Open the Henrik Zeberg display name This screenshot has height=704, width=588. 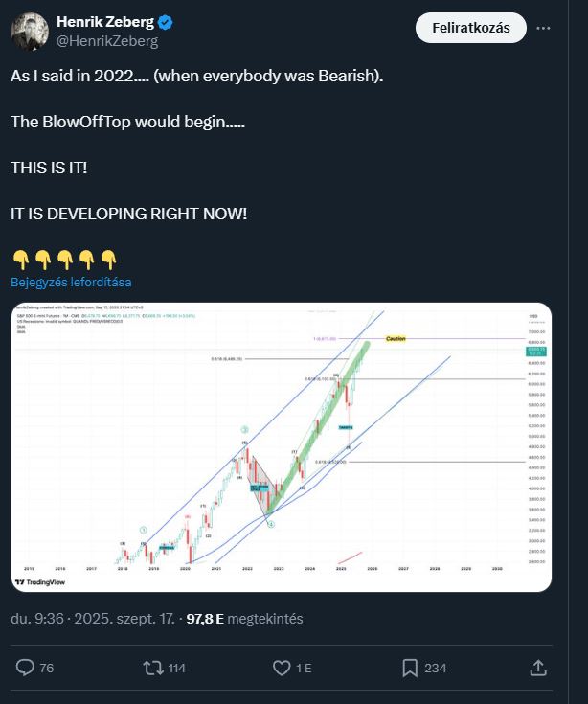click(x=105, y=21)
